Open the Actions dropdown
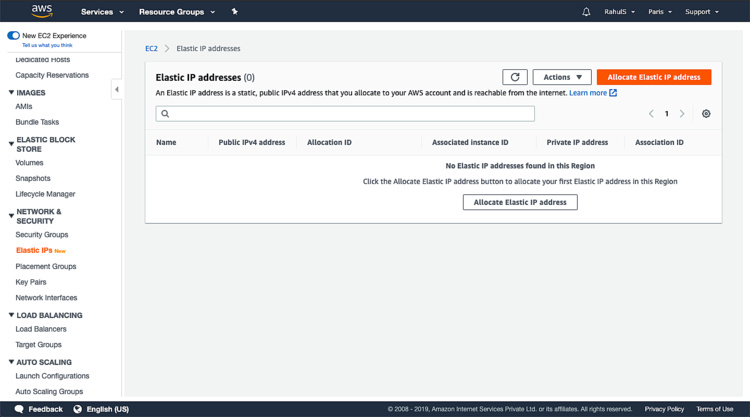The width and height of the screenshot is (750, 417). pyautogui.click(x=562, y=77)
